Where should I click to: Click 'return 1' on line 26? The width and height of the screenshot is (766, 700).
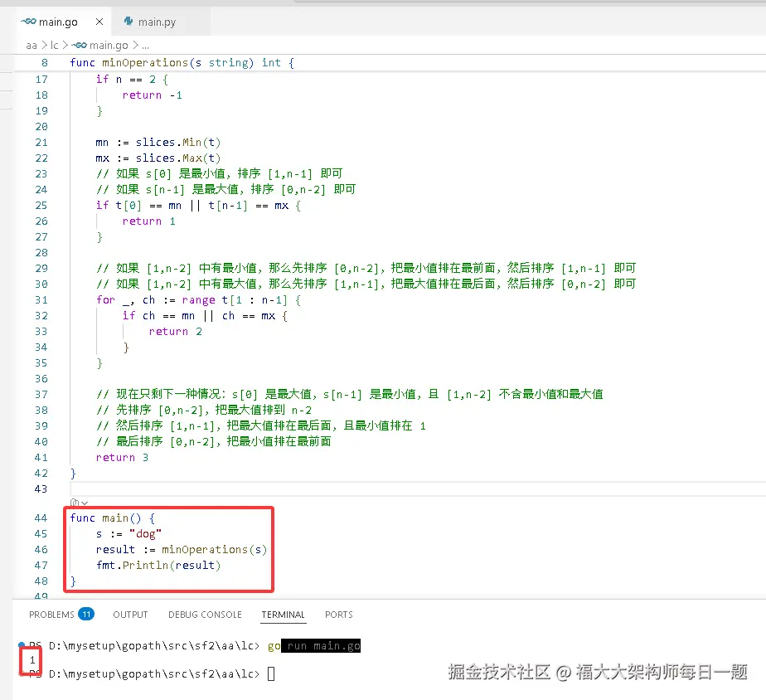149,221
